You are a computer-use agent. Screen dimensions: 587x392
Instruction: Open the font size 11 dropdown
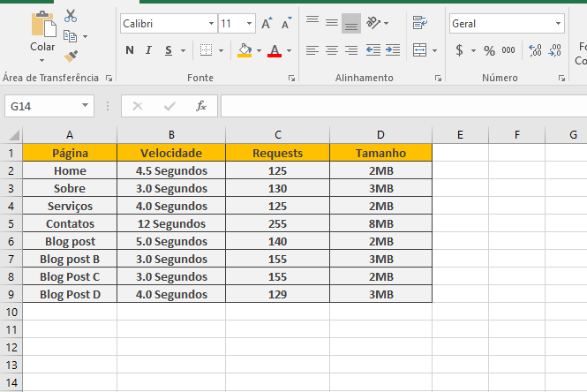[x=249, y=23]
